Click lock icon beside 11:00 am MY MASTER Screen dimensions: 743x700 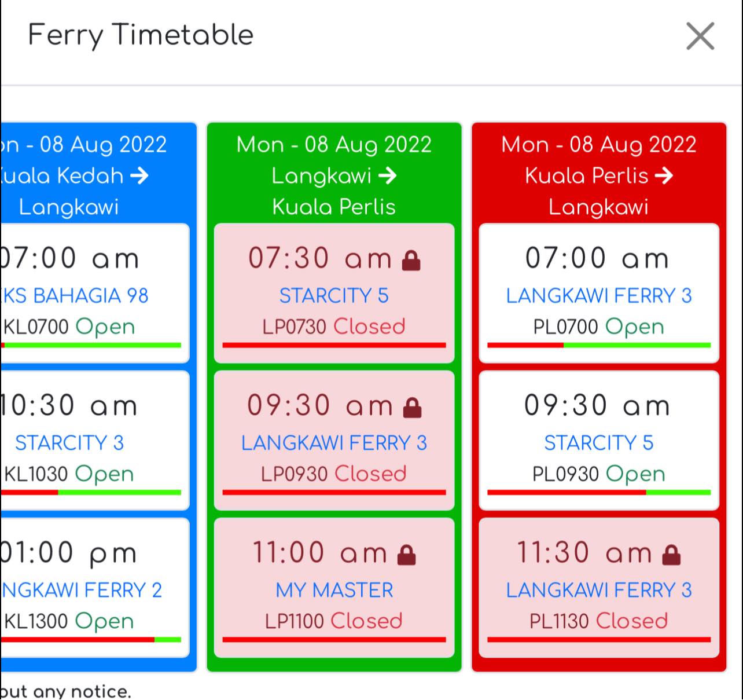[407, 555]
